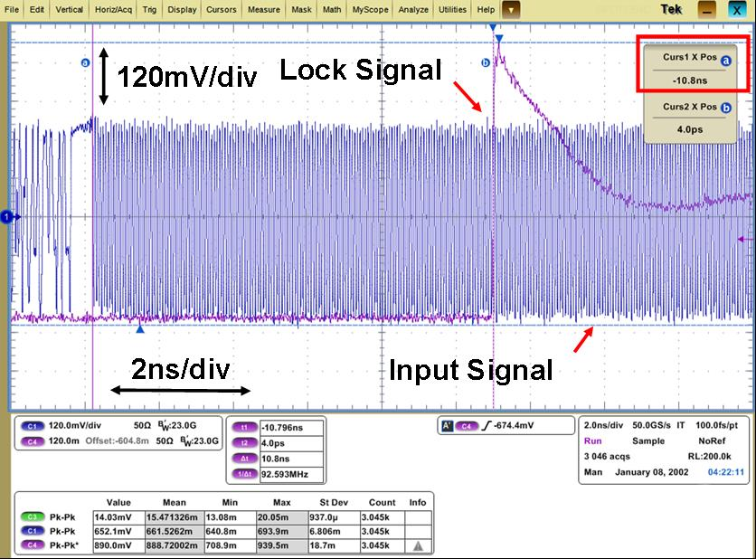Click the orange trigger position marker at top
This screenshot has height=559, width=756.
tap(492, 28)
